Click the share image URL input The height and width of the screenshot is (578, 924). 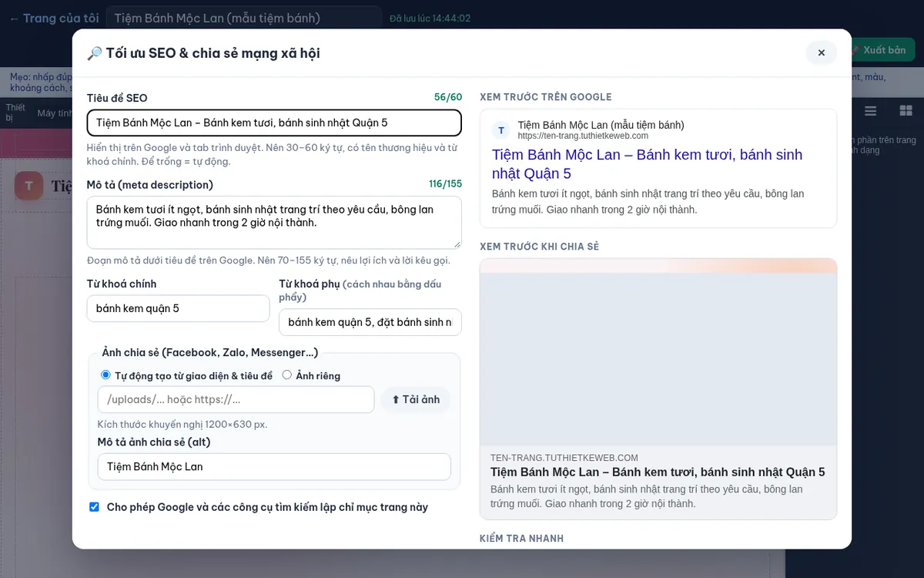[236, 399]
